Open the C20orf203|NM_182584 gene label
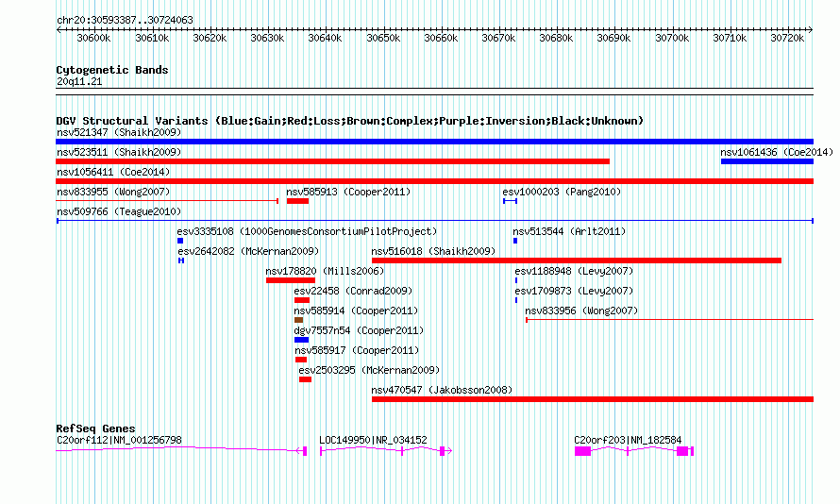The height and width of the screenshot is (504, 840). click(628, 440)
